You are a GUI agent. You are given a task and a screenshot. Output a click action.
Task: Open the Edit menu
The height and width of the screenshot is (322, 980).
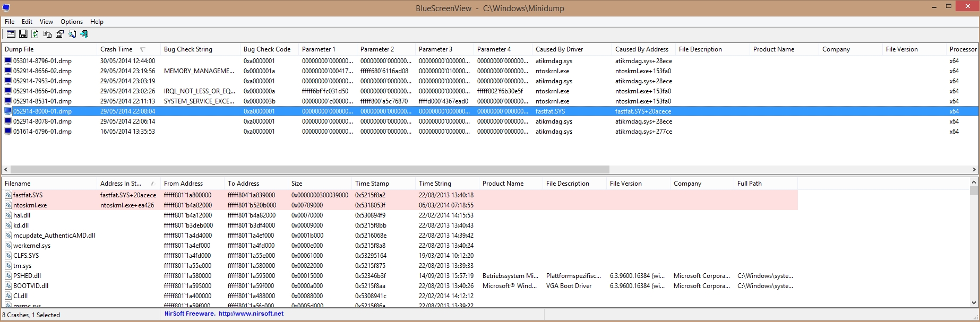[27, 22]
